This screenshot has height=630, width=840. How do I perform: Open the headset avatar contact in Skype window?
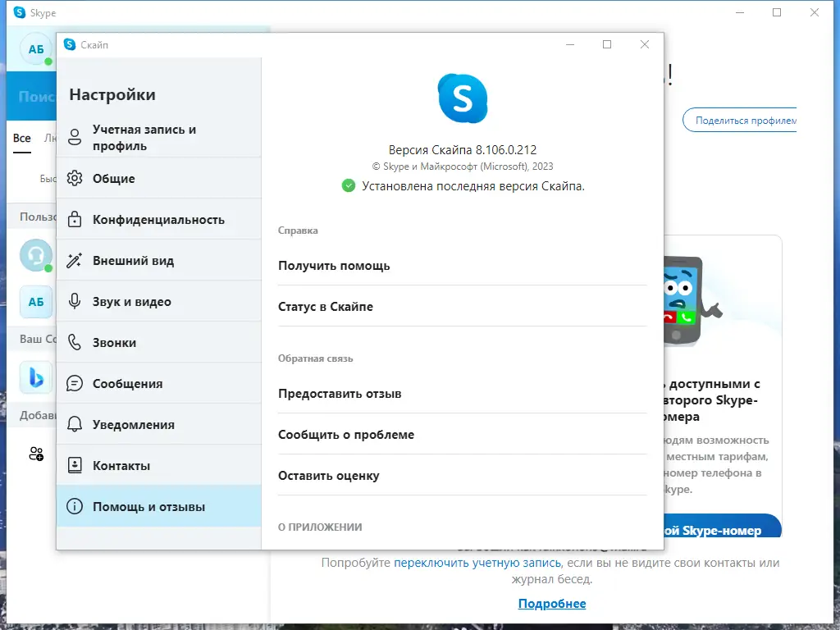coord(36,255)
